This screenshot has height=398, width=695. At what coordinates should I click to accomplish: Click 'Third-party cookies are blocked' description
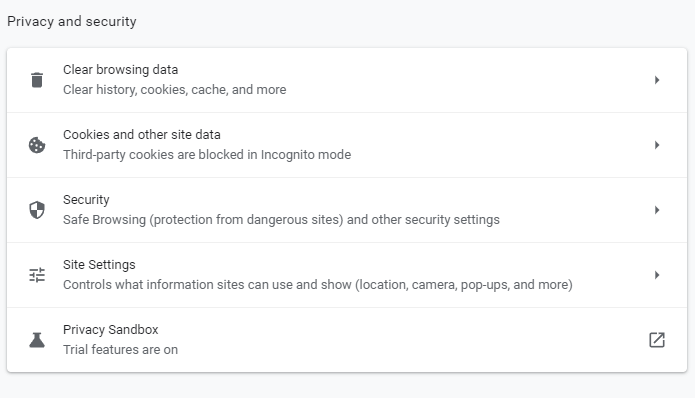(x=207, y=155)
